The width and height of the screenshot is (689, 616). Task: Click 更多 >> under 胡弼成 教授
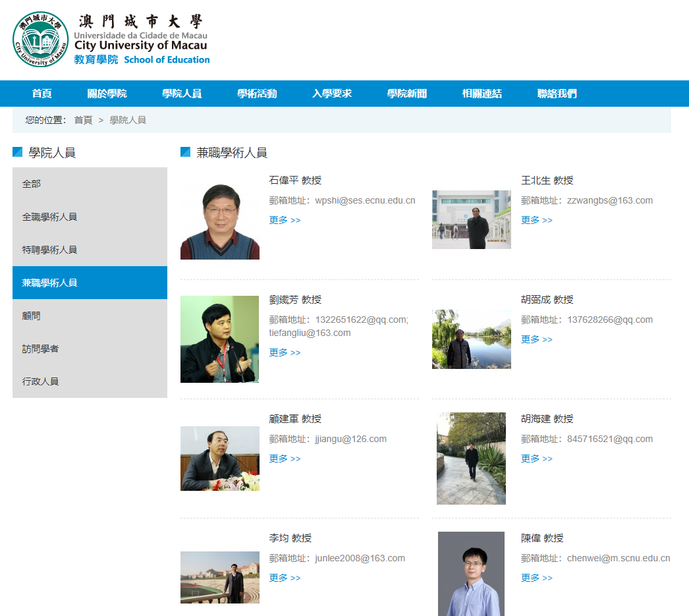click(537, 339)
